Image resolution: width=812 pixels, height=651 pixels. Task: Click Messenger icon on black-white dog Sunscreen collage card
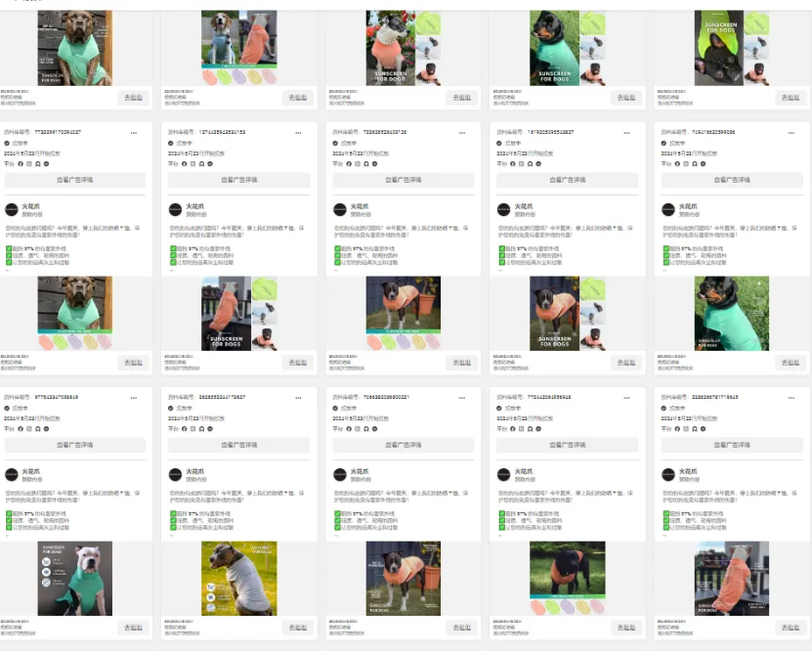pos(538,163)
